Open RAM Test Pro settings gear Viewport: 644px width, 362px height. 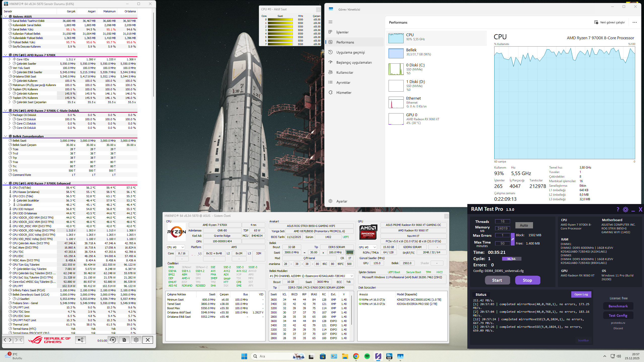625,209
